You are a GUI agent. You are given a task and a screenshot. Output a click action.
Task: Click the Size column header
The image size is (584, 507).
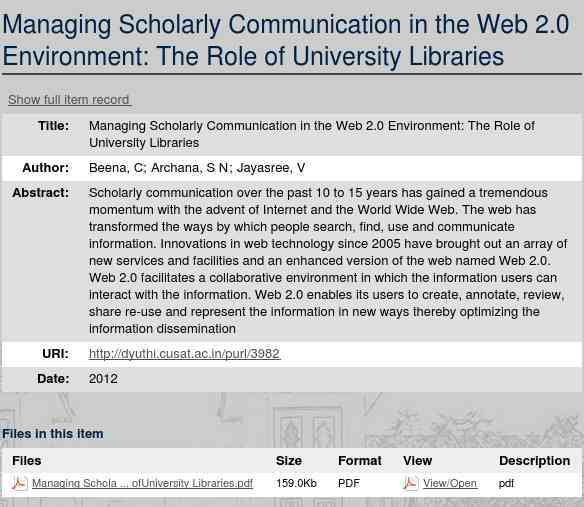289,460
